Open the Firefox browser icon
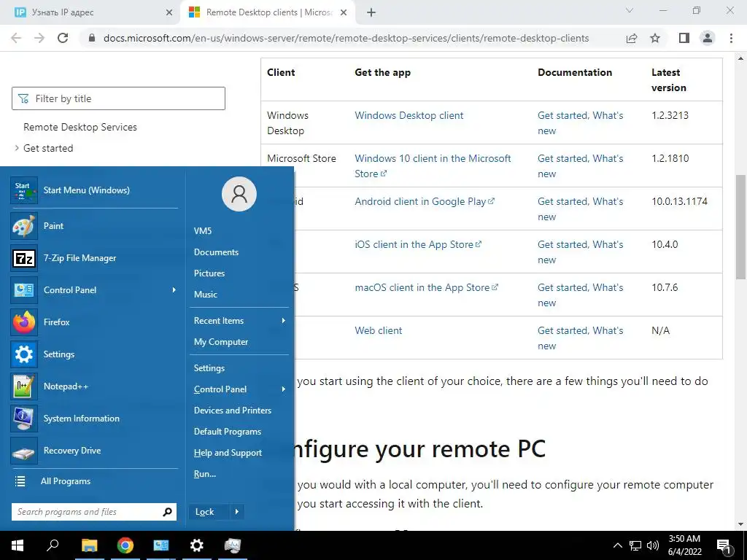The height and width of the screenshot is (560, 747). tap(24, 322)
